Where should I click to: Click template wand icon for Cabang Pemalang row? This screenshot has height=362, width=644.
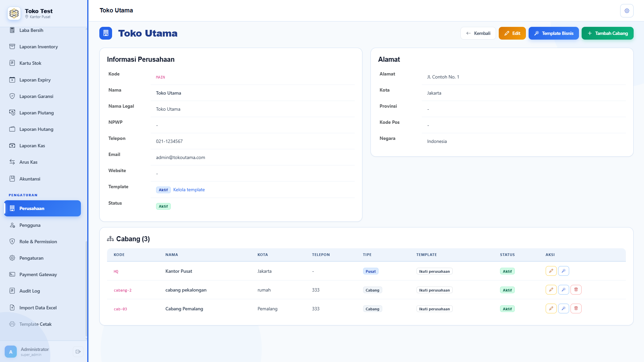click(563, 309)
